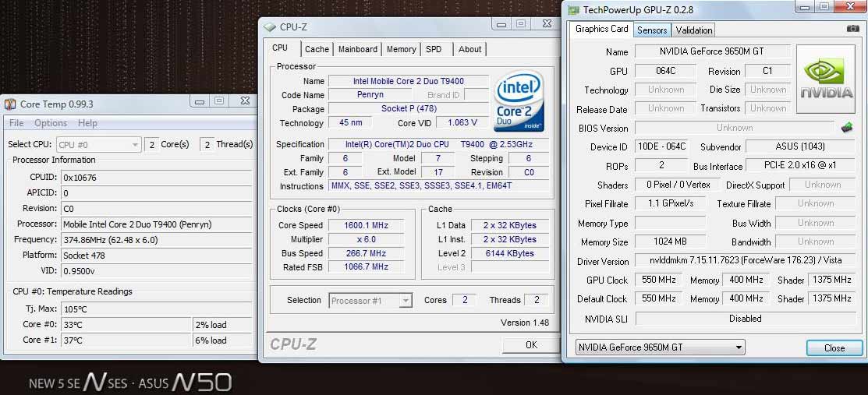Click the Specification field in CPU-Z
Screen dimensions: 868x395
438,144
